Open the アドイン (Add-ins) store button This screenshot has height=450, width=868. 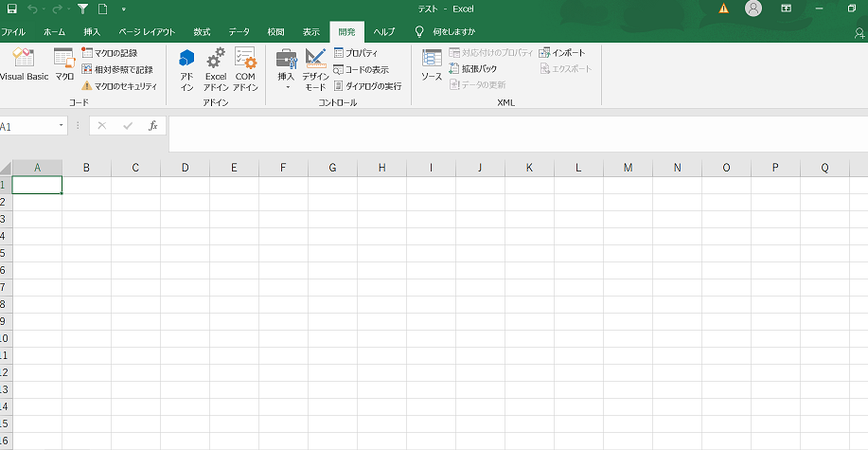[187, 70]
